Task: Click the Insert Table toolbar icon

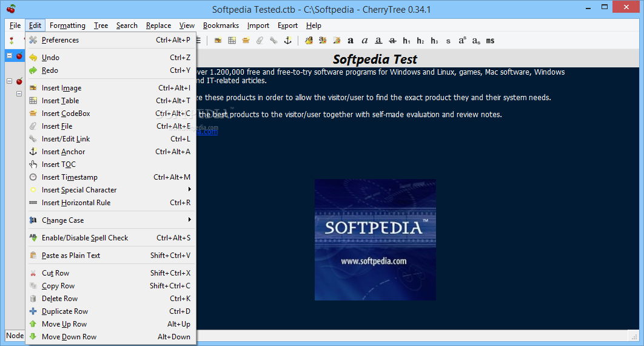Action: [232, 40]
